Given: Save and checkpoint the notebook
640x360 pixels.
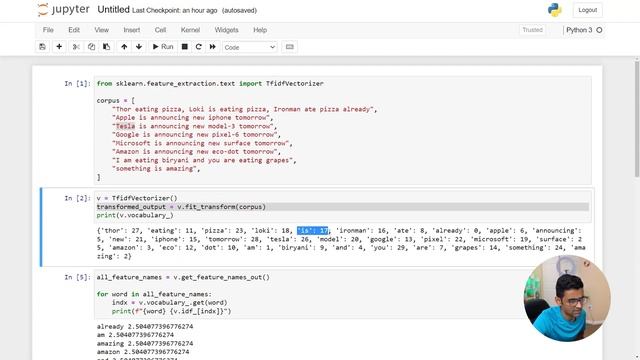Looking at the screenshot, I should coord(42,47).
